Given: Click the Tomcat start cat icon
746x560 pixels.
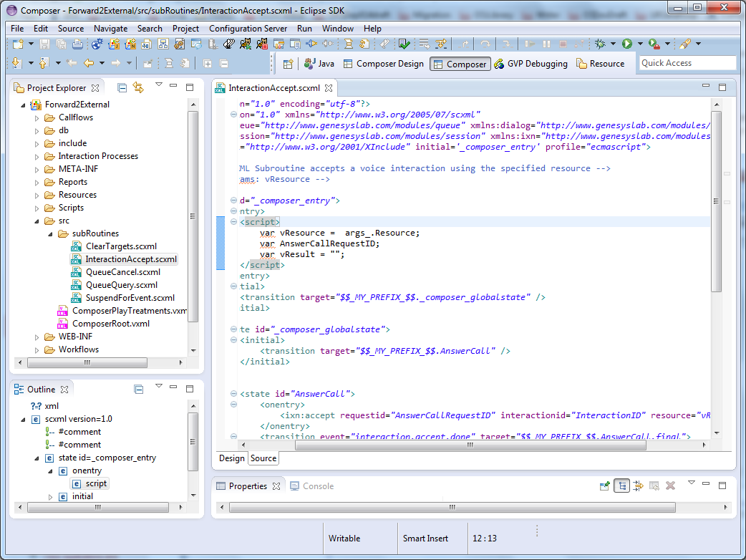Looking at the screenshot, I should (246, 44).
